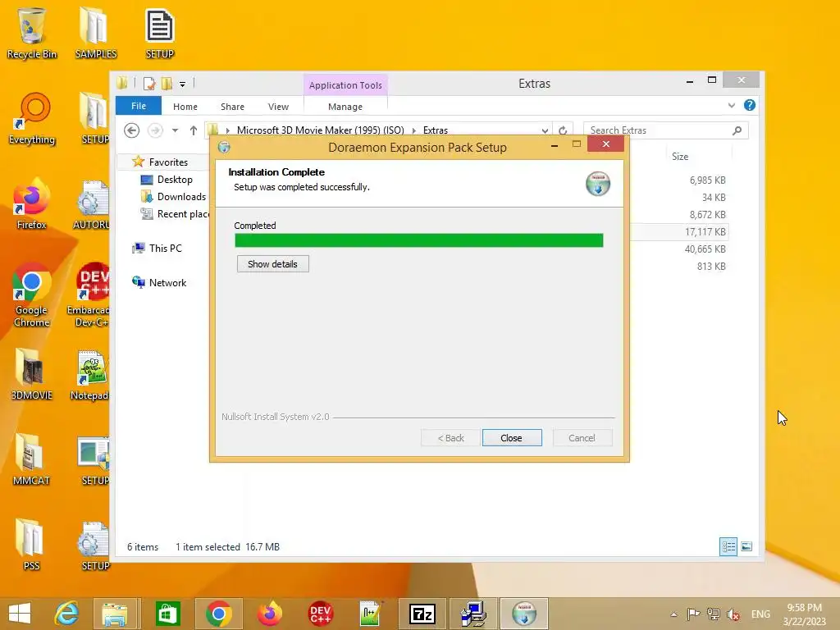Click the Explorer properties quick access icon
This screenshot has height=630, width=840.
[x=149, y=84]
